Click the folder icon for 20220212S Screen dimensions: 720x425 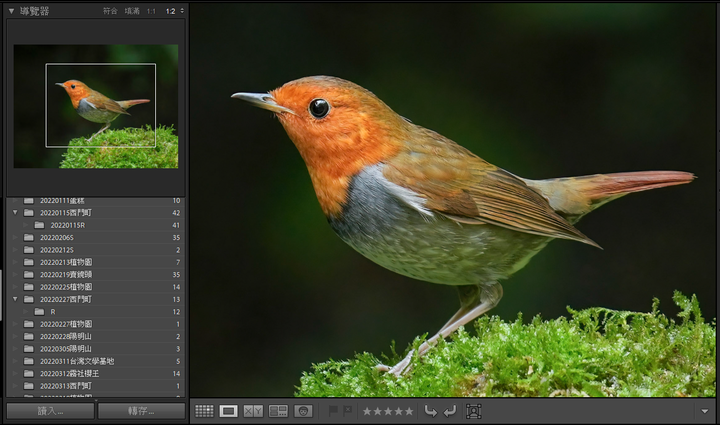tap(29, 250)
